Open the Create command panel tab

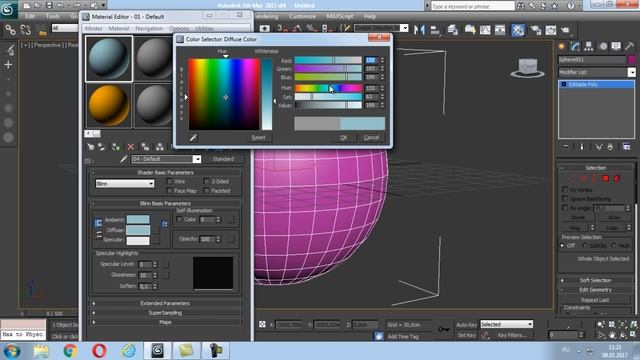tap(562, 47)
